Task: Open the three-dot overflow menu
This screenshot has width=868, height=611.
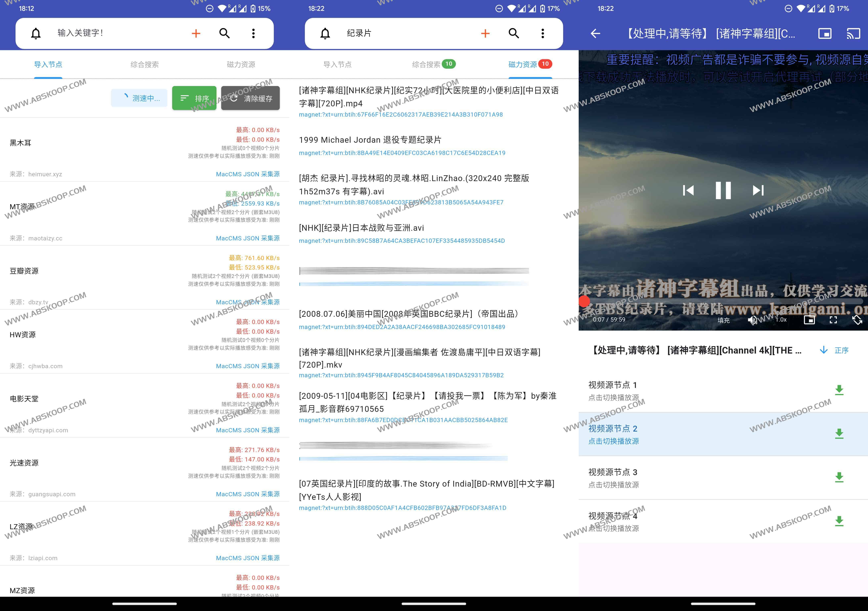Action: click(x=253, y=33)
